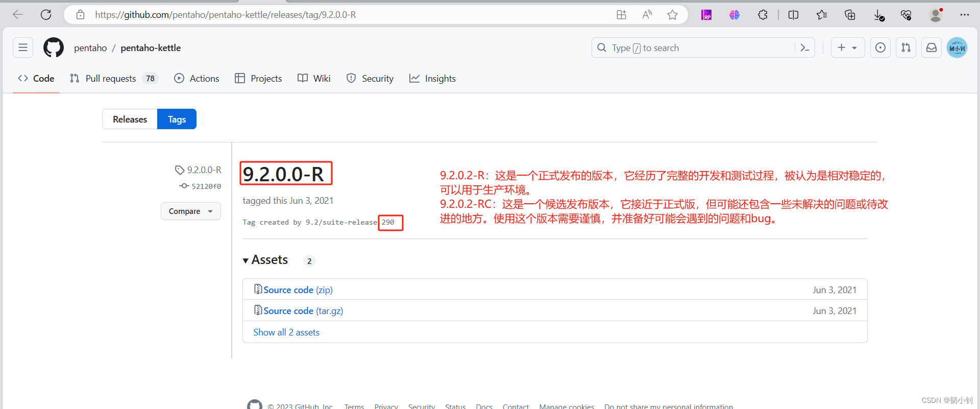Click the browser address bar URL

pyautogui.click(x=226, y=15)
